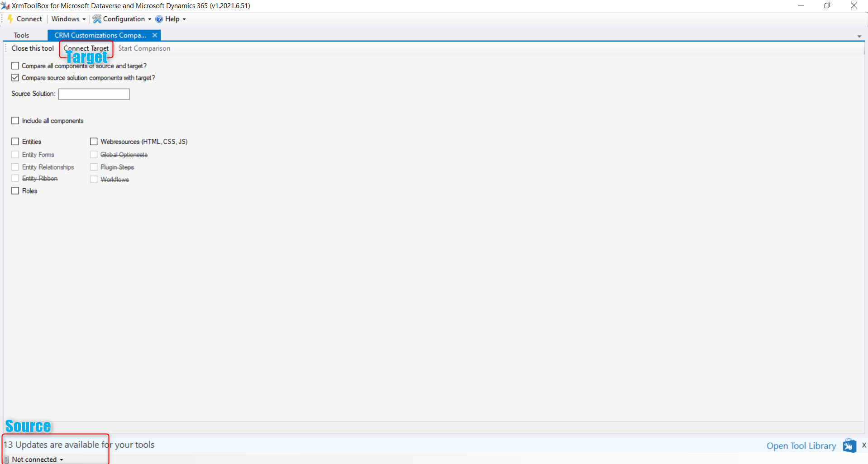Tick the Roles checkbox

[x=15, y=191]
